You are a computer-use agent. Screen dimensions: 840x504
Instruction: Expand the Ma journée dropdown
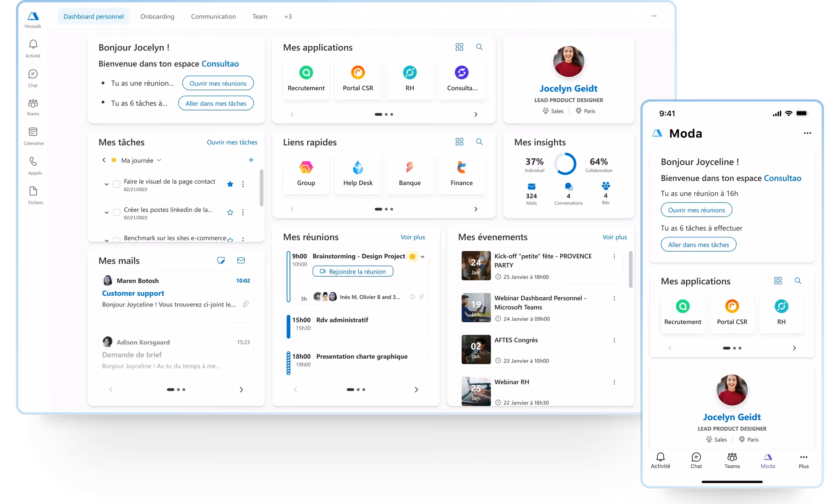point(159,160)
